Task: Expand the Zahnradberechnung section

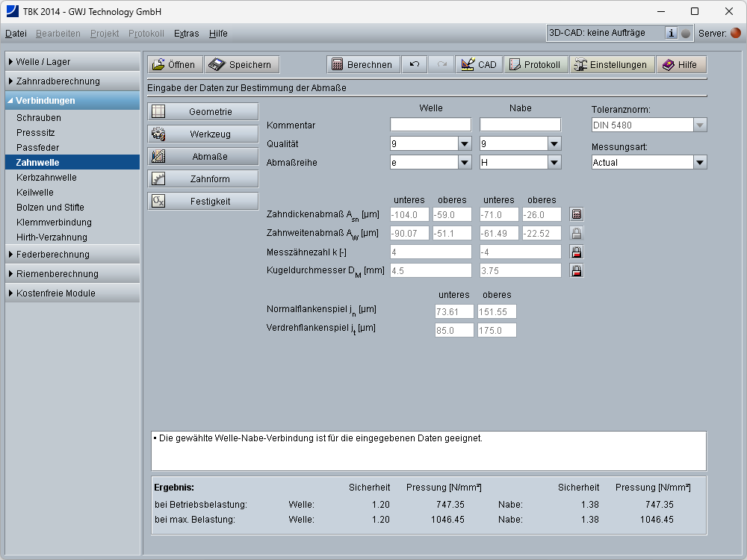Action: [x=72, y=81]
